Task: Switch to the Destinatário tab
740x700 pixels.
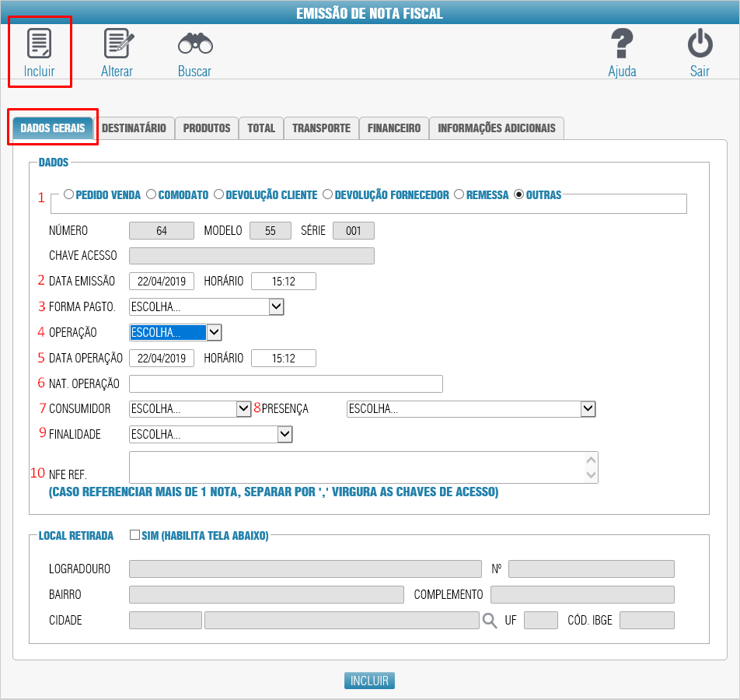Action: pyautogui.click(x=134, y=128)
